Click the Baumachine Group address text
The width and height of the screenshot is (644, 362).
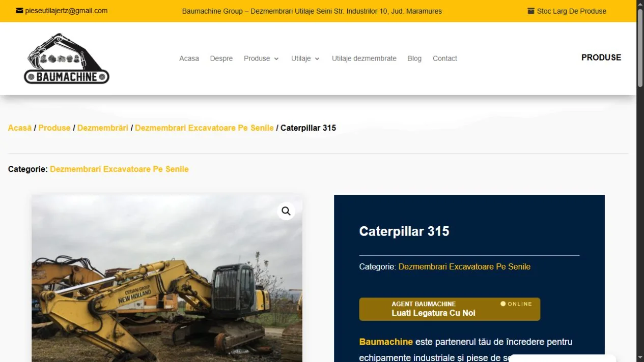click(x=312, y=11)
